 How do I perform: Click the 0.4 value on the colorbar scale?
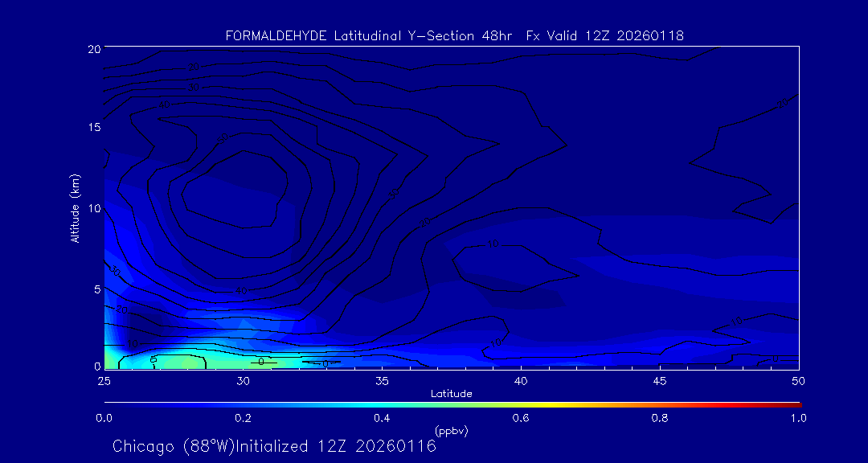[x=382, y=418]
